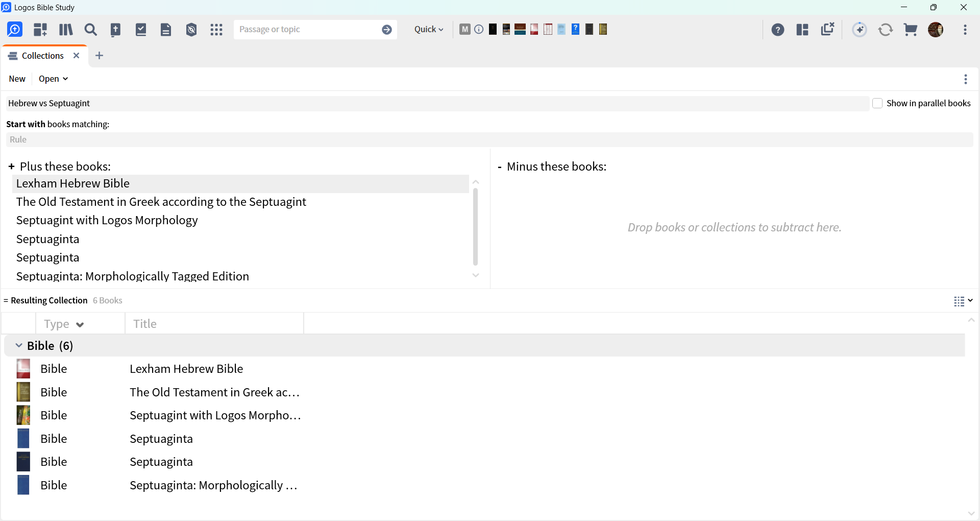Click the gray M shortcut icon
Viewport: 980px width, 521px height.
coord(464,29)
